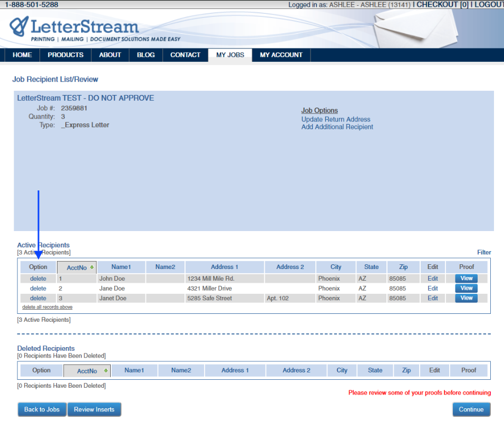View proof for John Doe

tap(467, 279)
